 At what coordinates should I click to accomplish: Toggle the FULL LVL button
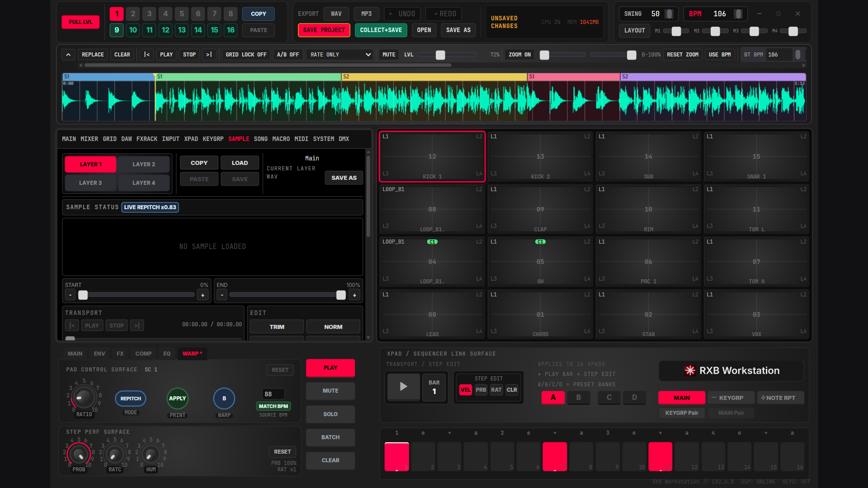[x=80, y=22]
